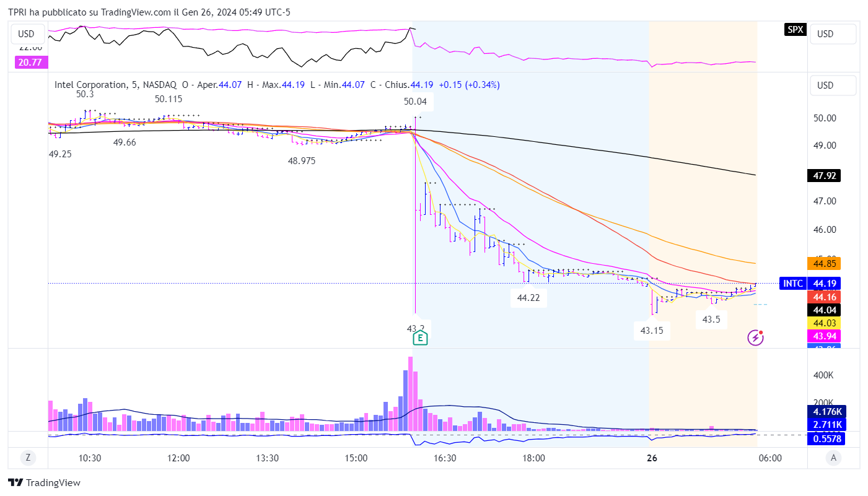
Task: Click the 43.15 low price callout
Action: [651, 331]
